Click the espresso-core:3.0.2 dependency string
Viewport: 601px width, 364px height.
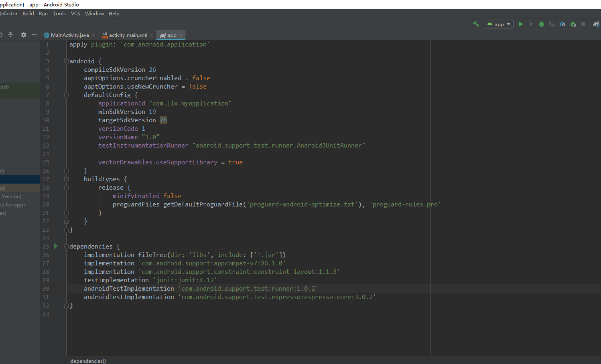click(x=277, y=297)
